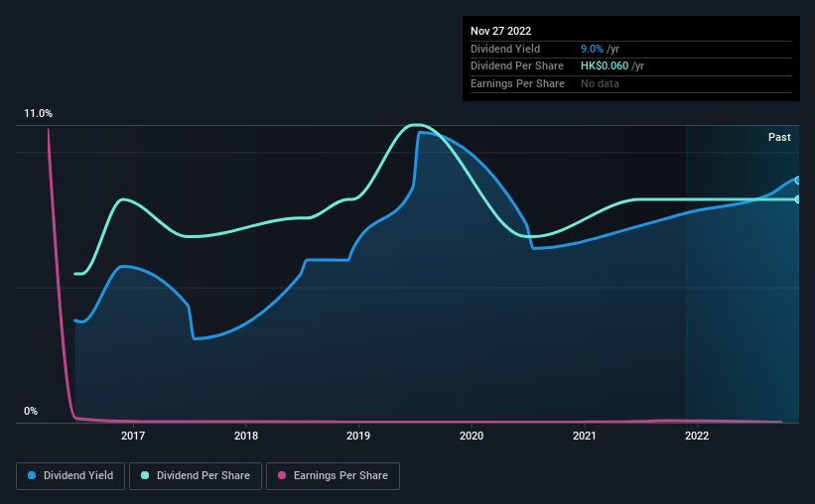Select the 2018 x-axis label
Image resolution: width=815 pixels, height=504 pixels.
click(246, 436)
